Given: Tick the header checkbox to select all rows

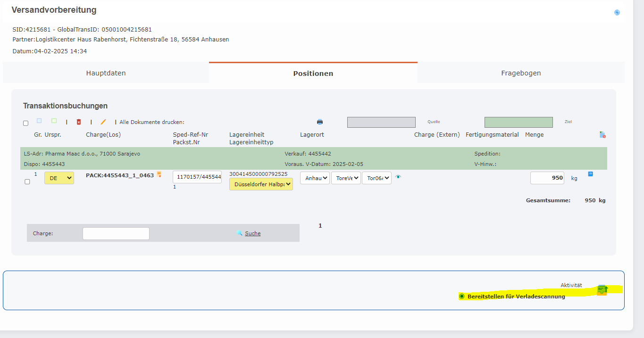Looking at the screenshot, I should point(25,123).
